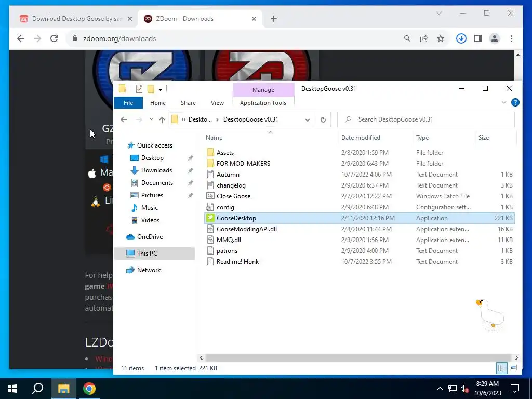Screen dimensions: 532x399
Task: Click the Manage contextual tab
Action: coord(263,90)
